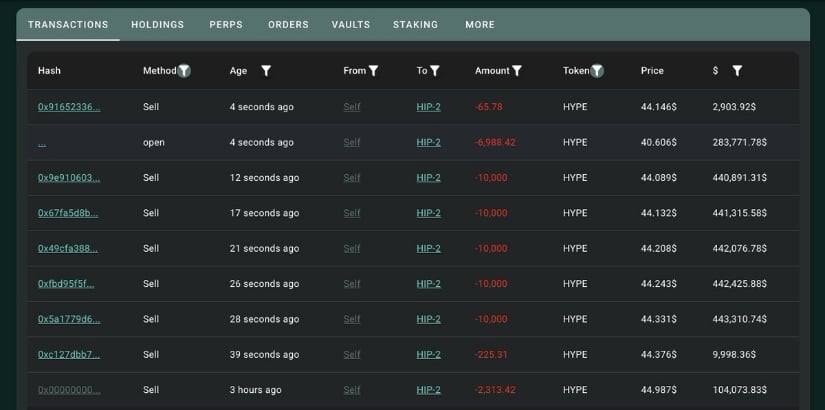The width and height of the screenshot is (825, 410).
Task: Open the To column filter icon
Action: pos(434,71)
